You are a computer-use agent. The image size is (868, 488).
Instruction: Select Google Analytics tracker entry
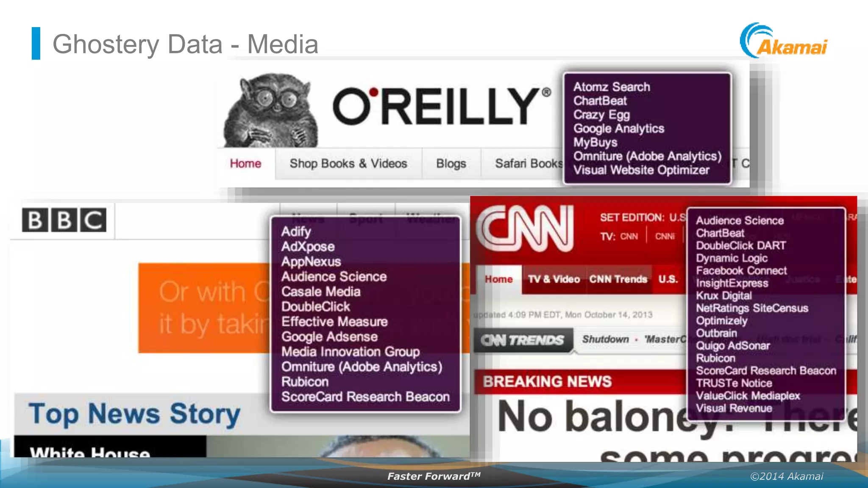pyautogui.click(x=619, y=129)
